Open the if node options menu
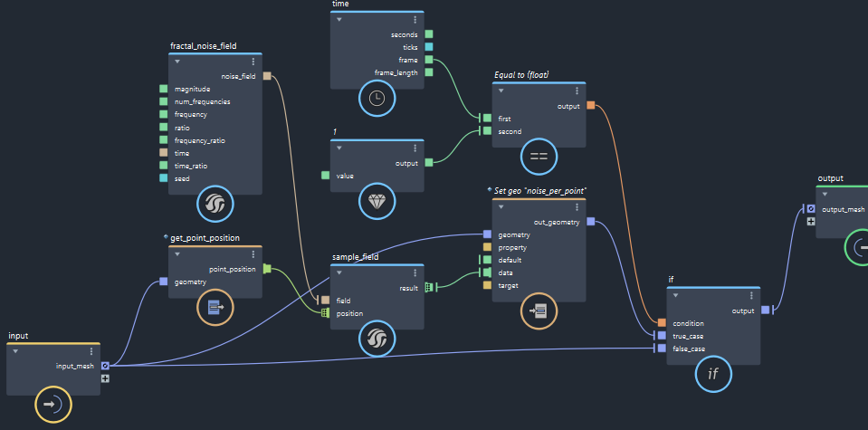Image resolution: width=868 pixels, height=430 pixels. [751, 295]
